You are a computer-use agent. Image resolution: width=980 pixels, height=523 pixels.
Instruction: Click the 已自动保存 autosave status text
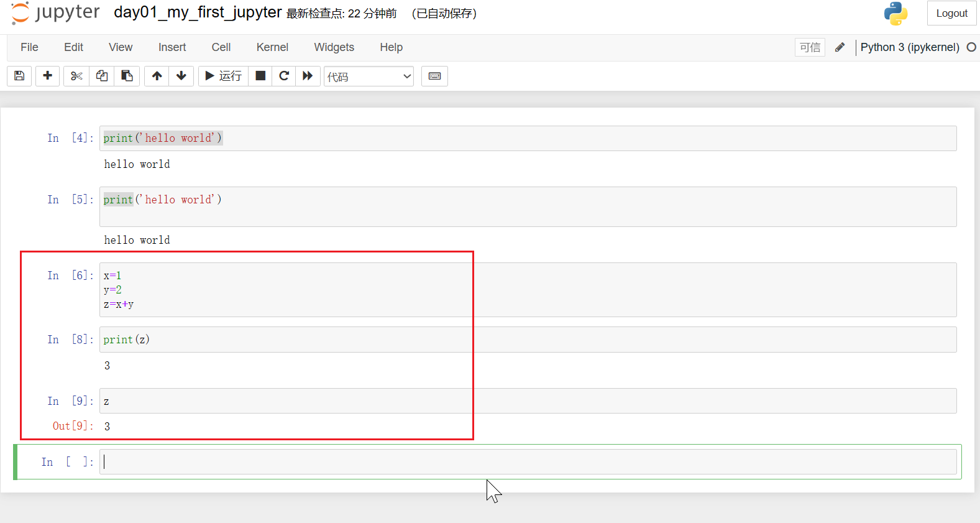(x=444, y=14)
